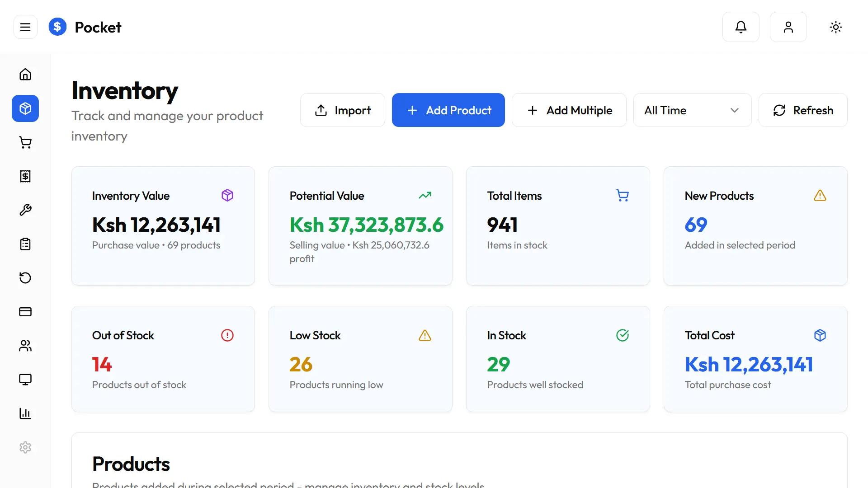Click the Add Multiple button
The width and height of the screenshot is (868, 488).
coord(569,110)
